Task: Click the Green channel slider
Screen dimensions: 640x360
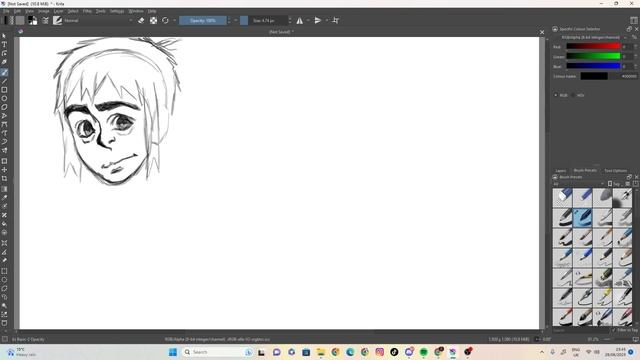Action: (593, 56)
